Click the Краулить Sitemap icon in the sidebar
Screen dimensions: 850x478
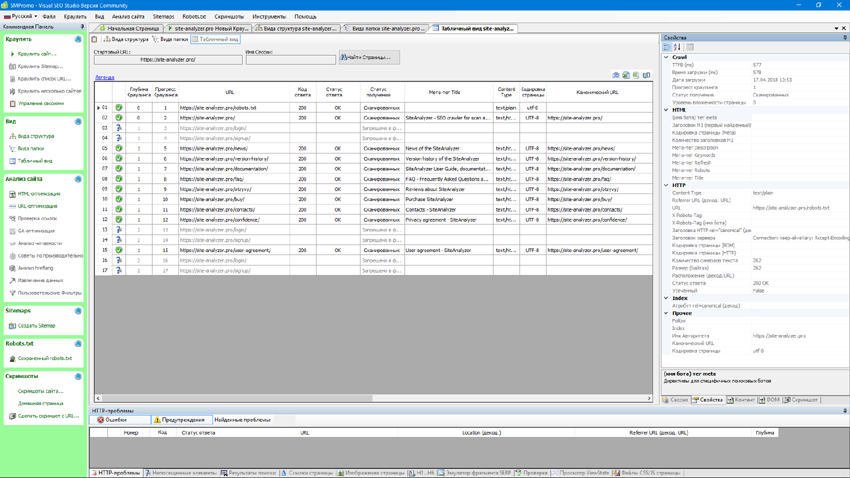pos(12,67)
